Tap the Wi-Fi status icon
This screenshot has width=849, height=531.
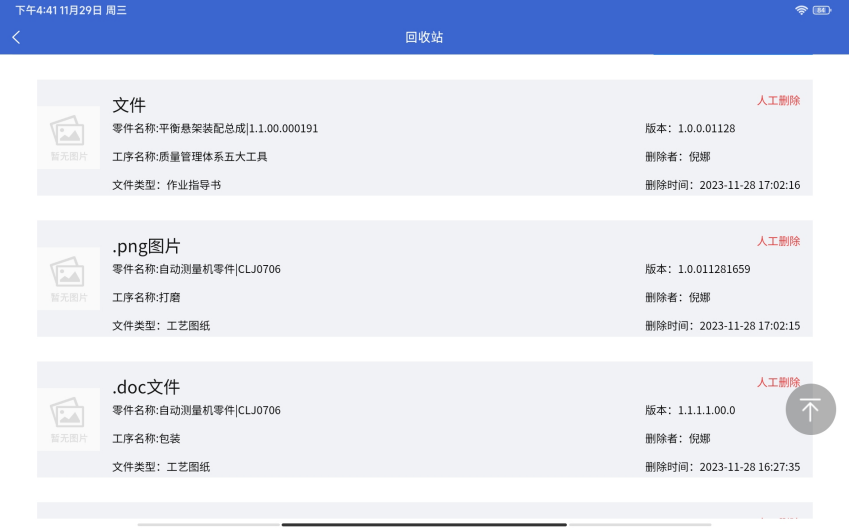pos(801,10)
